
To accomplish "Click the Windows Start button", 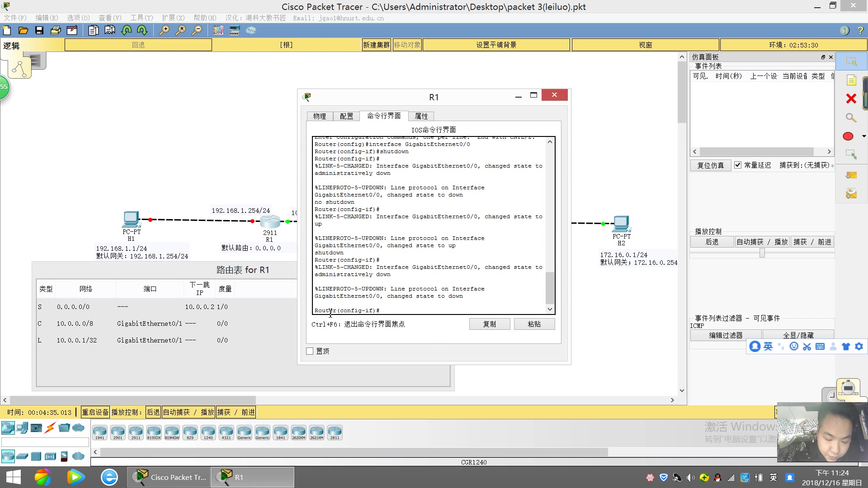I will click(14, 477).
